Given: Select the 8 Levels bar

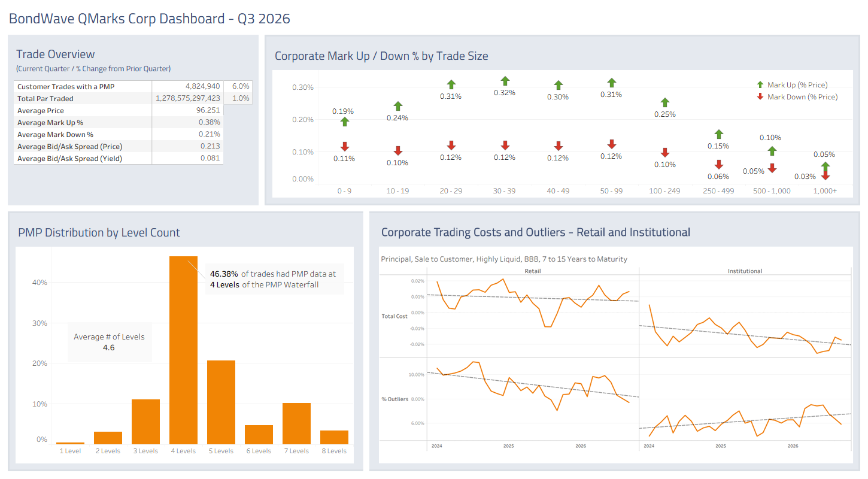Looking at the screenshot, I should [334, 437].
